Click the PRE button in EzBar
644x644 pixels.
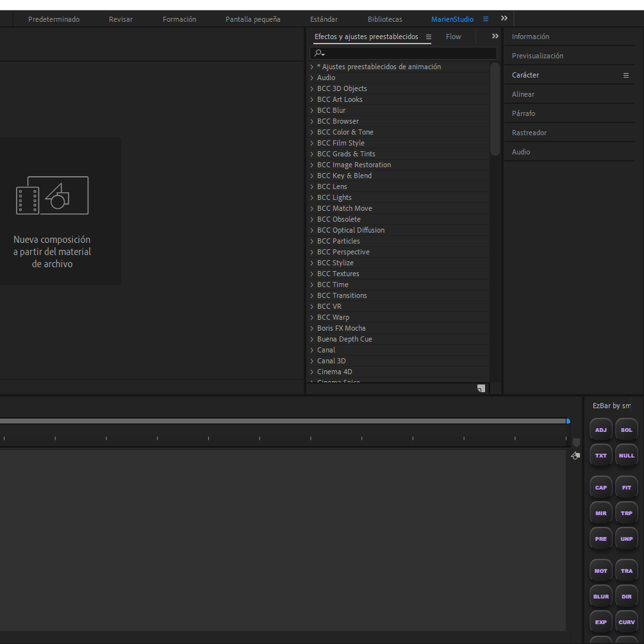pyautogui.click(x=600, y=538)
